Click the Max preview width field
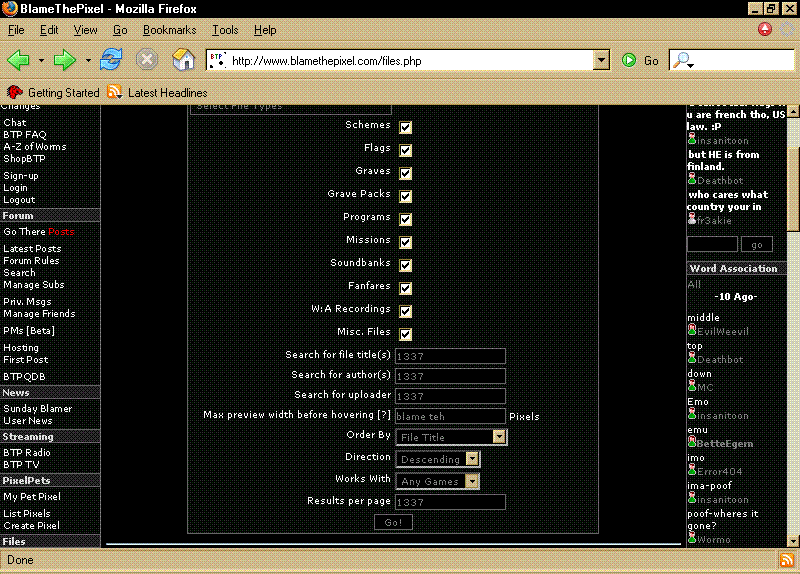 coord(451,416)
